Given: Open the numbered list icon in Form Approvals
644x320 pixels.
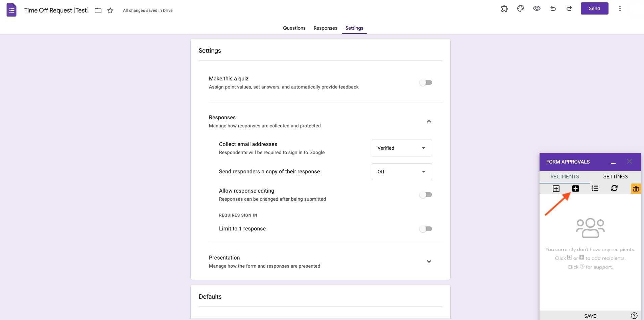Looking at the screenshot, I should pos(595,189).
